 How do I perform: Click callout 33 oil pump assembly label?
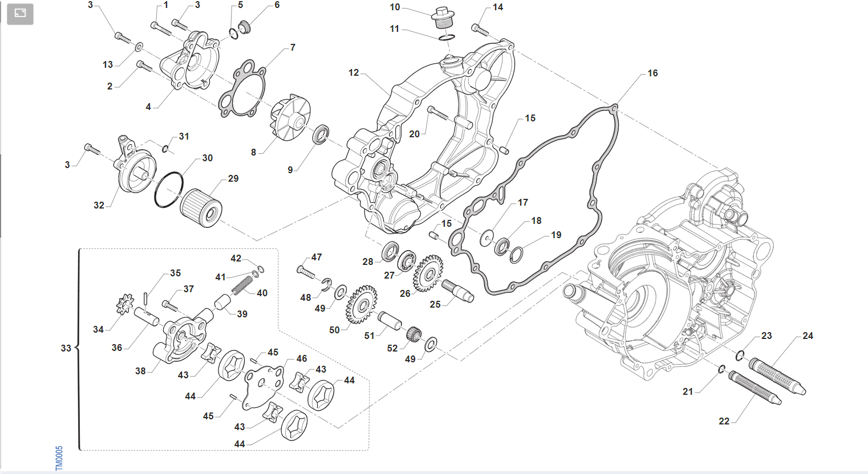pos(66,348)
